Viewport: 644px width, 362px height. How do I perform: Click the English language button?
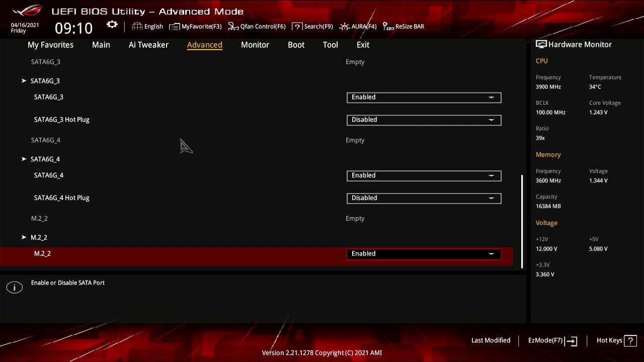[153, 26]
